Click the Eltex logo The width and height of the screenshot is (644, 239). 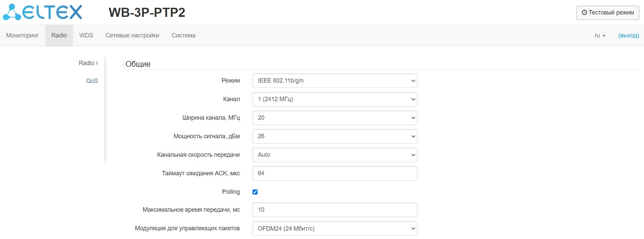(x=42, y=12)
